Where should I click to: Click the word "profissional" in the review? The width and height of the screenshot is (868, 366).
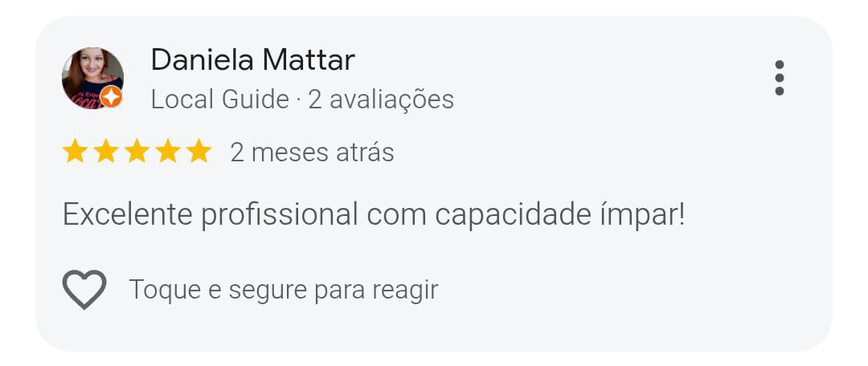click(x=279, y=214)
